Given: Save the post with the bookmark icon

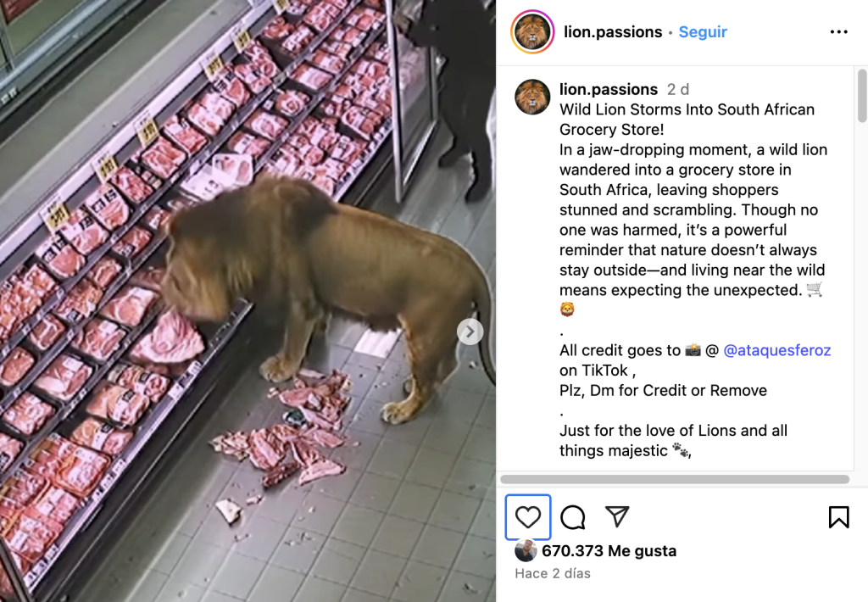Looking at the screenshot, I should (x=838, y=517).
